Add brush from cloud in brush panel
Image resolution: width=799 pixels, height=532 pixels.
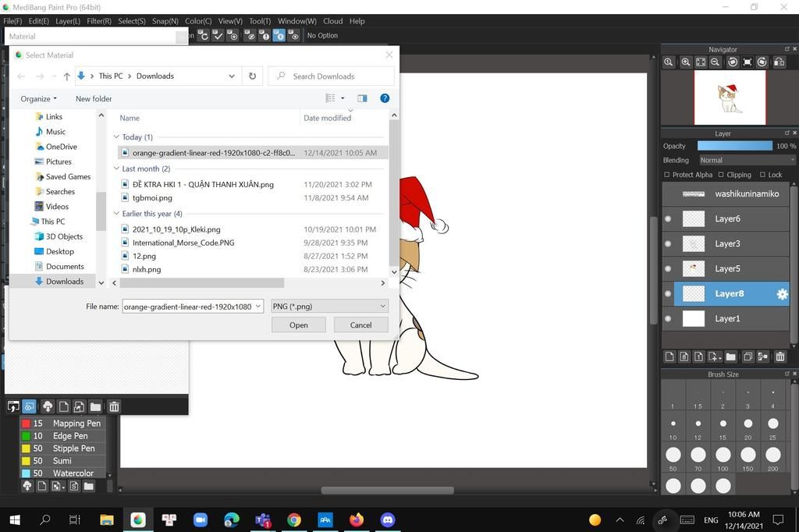[x=27, y=486]
